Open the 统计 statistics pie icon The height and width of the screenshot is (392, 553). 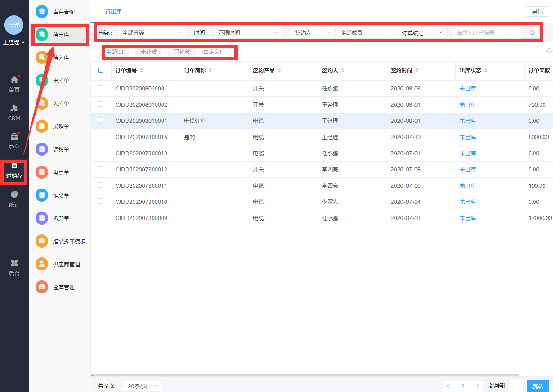(x=14, y=194)
